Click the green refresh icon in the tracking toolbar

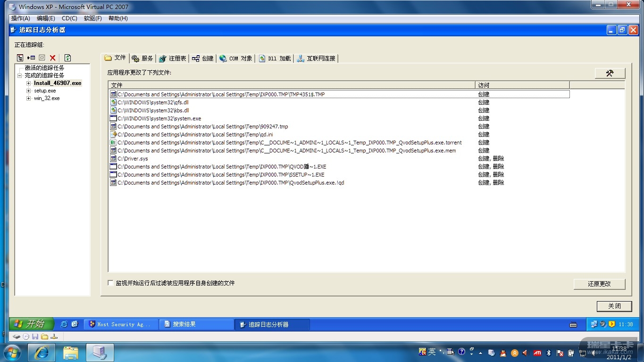[x=67, y=58]
